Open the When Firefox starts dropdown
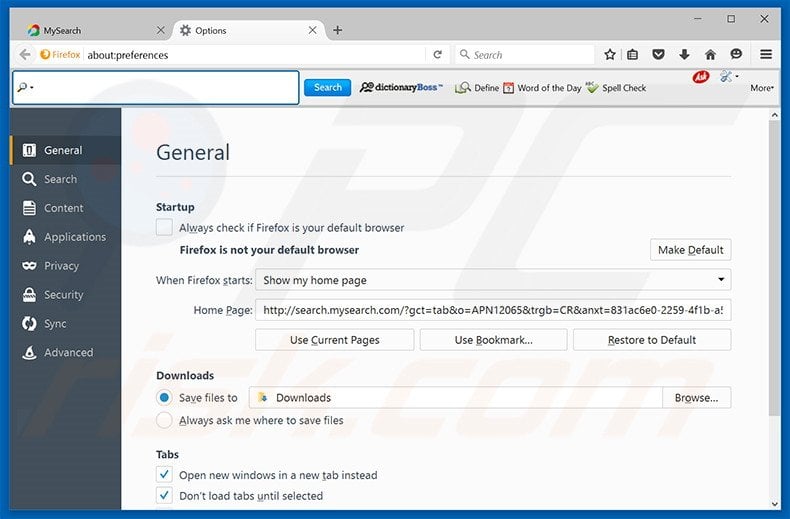 [x=493, y=280]
